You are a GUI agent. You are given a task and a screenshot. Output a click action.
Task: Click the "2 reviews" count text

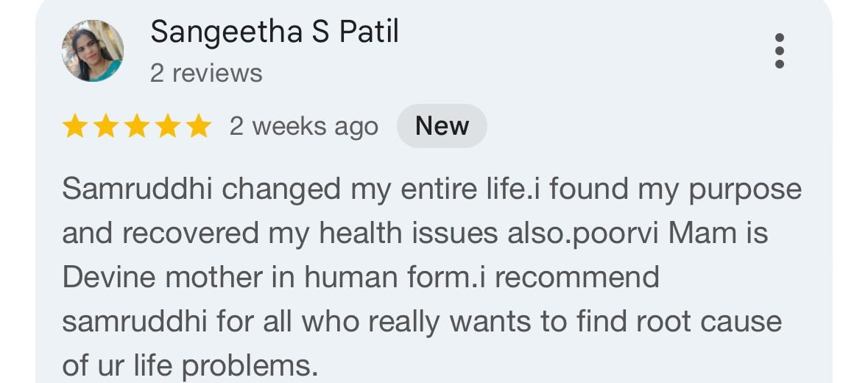[x=206, y=74]
